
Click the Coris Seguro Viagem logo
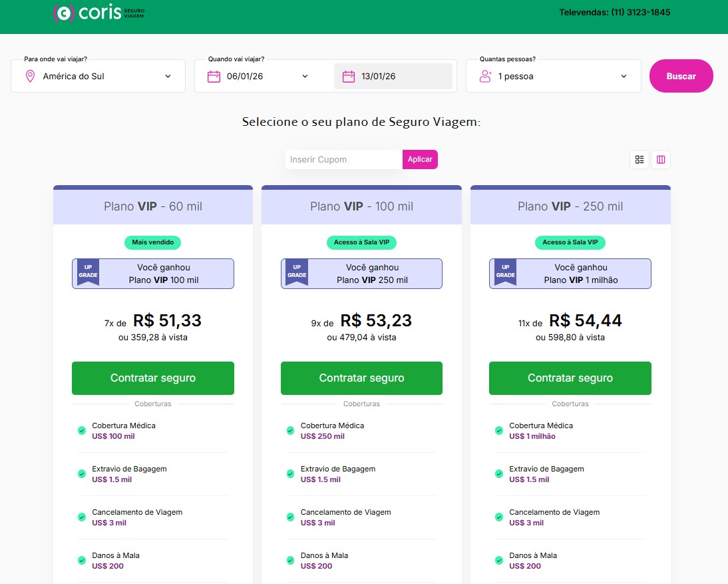point(98,13)
